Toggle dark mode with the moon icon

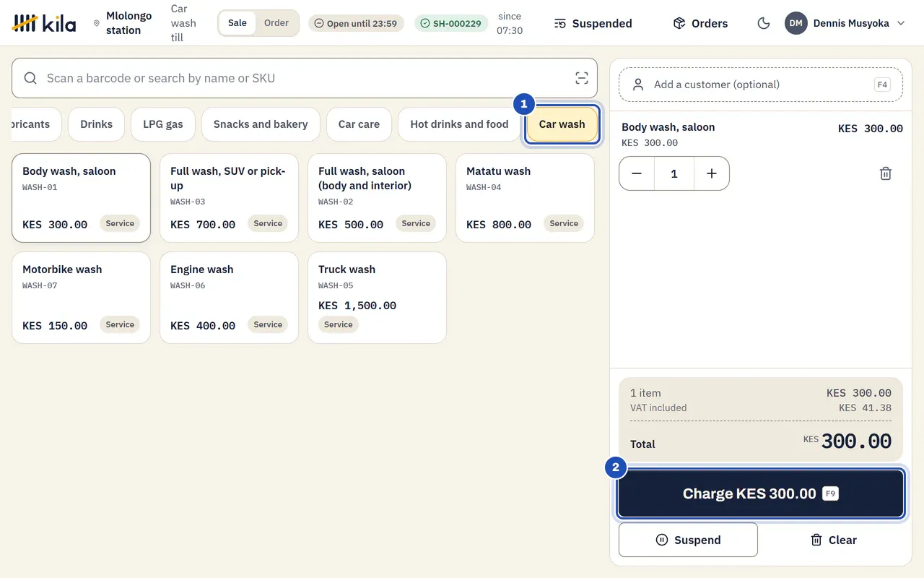(763, 23)
